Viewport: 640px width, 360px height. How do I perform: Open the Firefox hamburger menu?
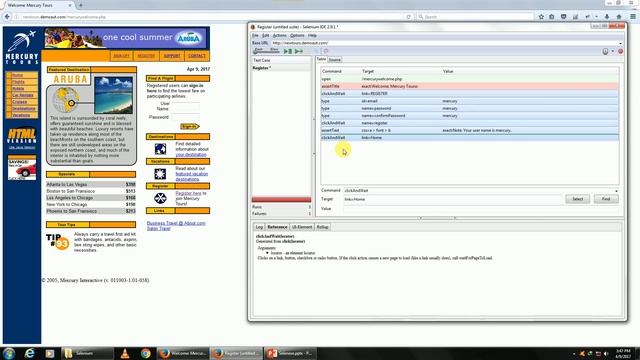click(633, 17)
